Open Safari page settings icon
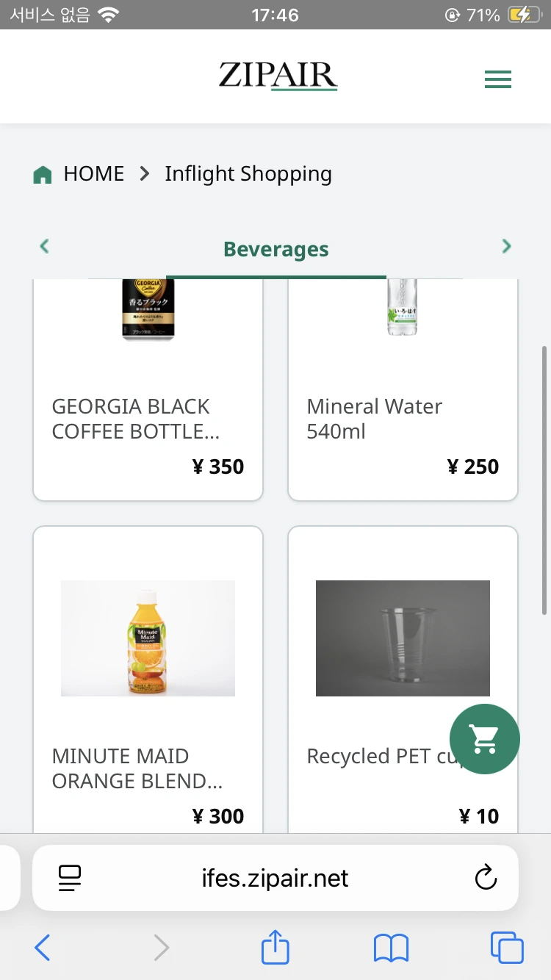 click(70, 878)
